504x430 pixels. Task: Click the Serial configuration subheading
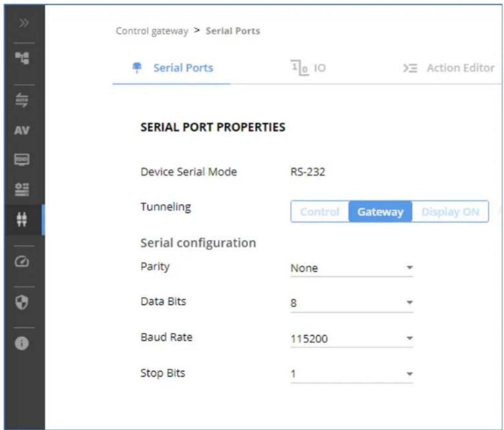coord(198,243)
